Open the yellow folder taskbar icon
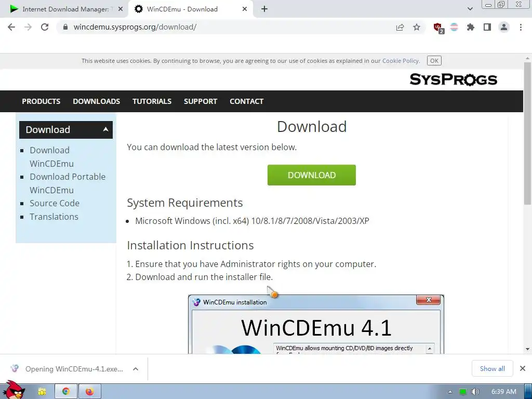Screen dimensions: 532x399 coord(42,392)
